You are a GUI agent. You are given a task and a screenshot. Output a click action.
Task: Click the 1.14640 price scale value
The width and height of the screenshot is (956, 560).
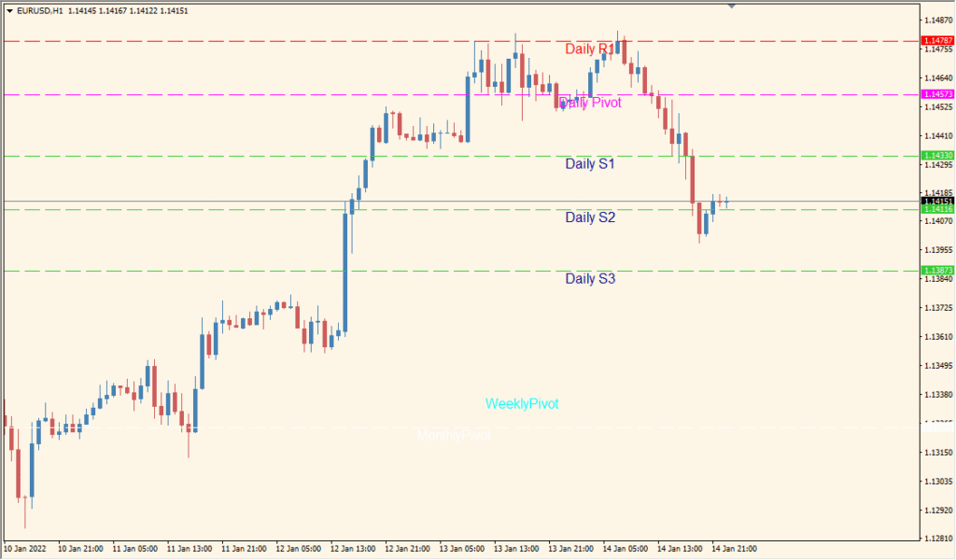pos(938,78)
